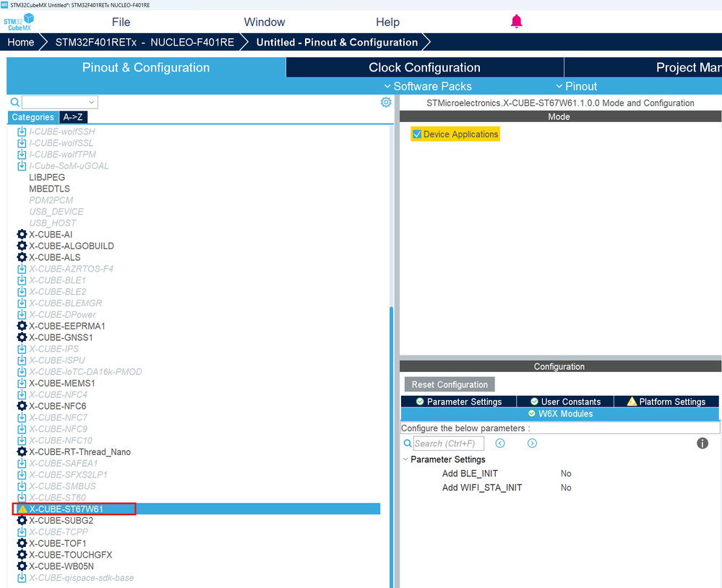Go to Home breadcrumb
This screenshot has height=588, width=722.
point(21,43)
